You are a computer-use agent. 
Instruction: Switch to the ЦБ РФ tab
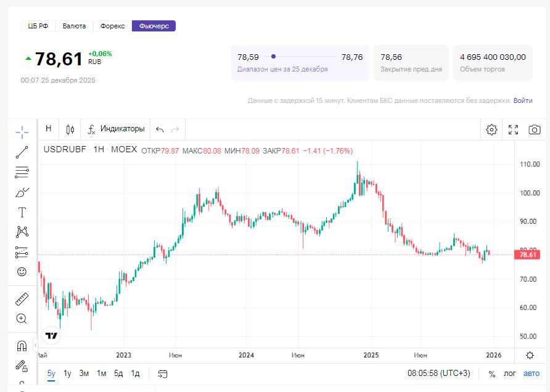38,26
